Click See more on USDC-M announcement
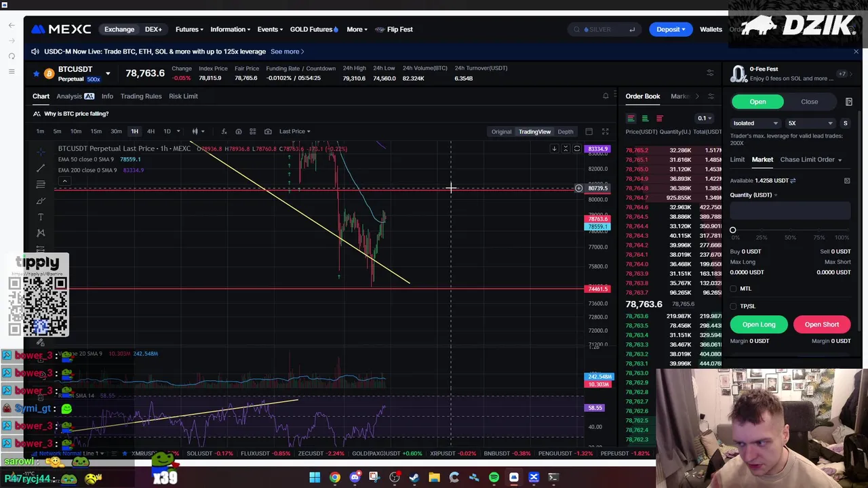This screenshot has width=868, height=488. pos(287,52)
